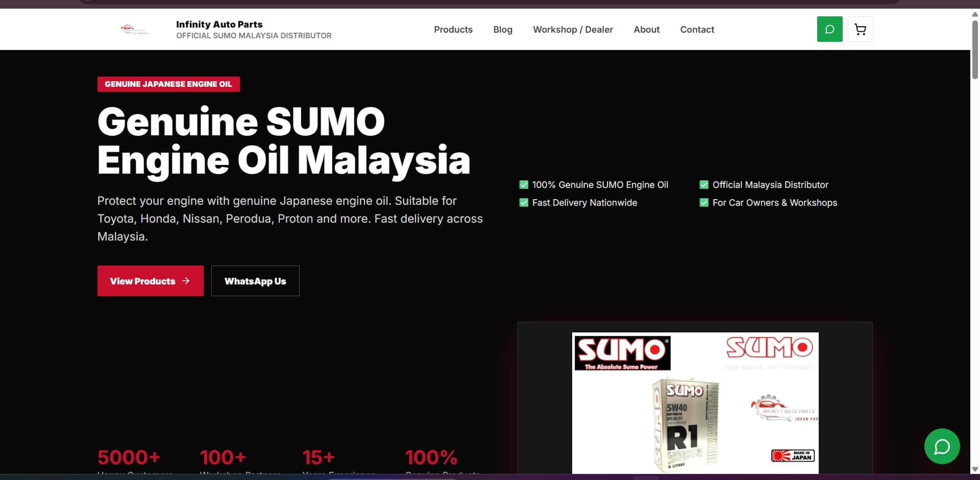This screenshot has width=980, height=480.
Task: Click the green WhatsApp icon in header
Action: click(x=829, y=29)
